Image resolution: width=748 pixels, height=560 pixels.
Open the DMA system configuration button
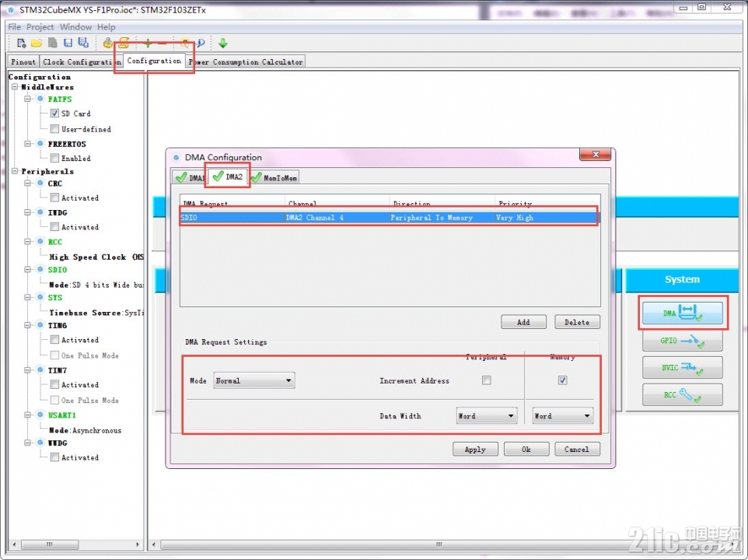[x=682, y=313]
